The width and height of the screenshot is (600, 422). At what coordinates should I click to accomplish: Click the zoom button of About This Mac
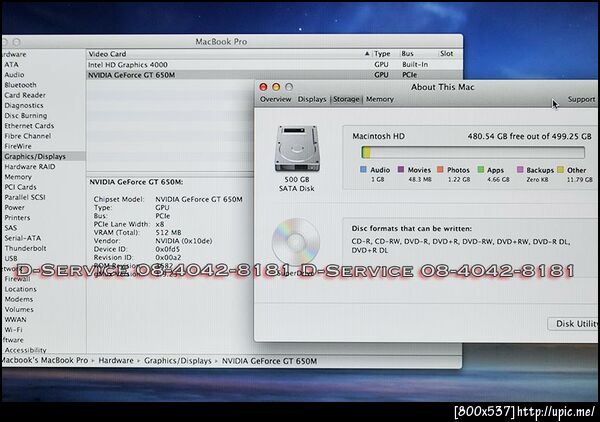pyautogui.click(x=289, y=87)
